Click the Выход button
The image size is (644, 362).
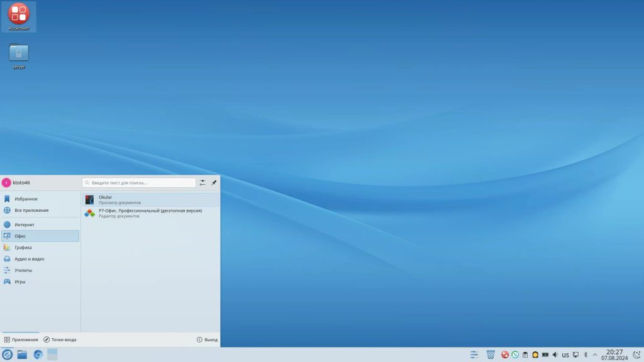coord(207,340)
